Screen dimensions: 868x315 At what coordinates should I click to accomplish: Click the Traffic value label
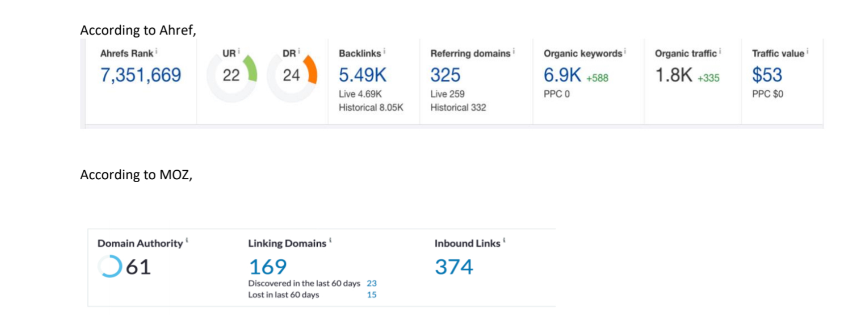778,53
